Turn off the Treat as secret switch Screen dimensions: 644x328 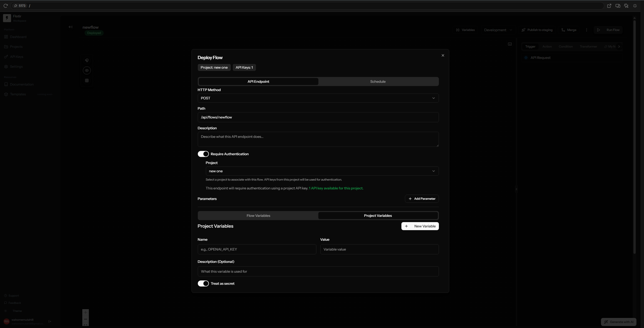pyautogui.click(x=203, y=283)
